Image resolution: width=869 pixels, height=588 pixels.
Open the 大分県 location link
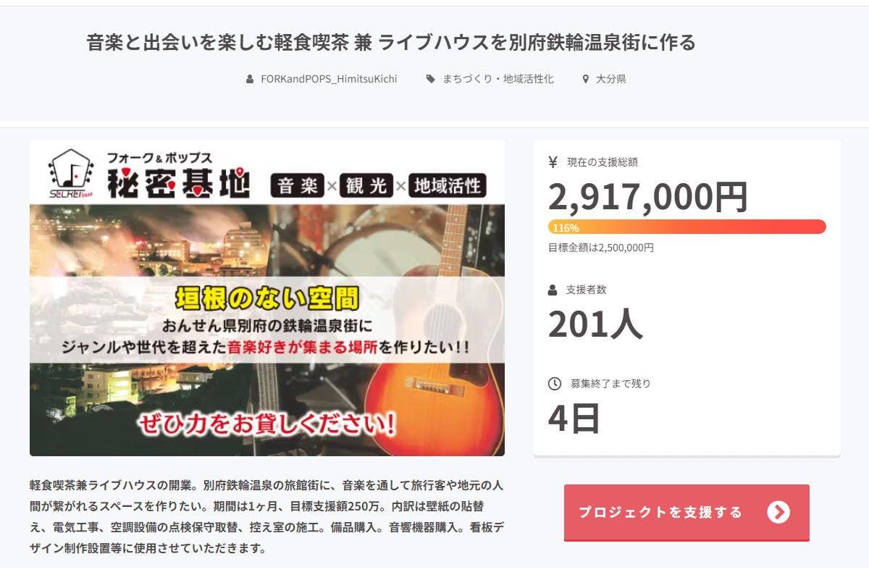tap(611, 79)
